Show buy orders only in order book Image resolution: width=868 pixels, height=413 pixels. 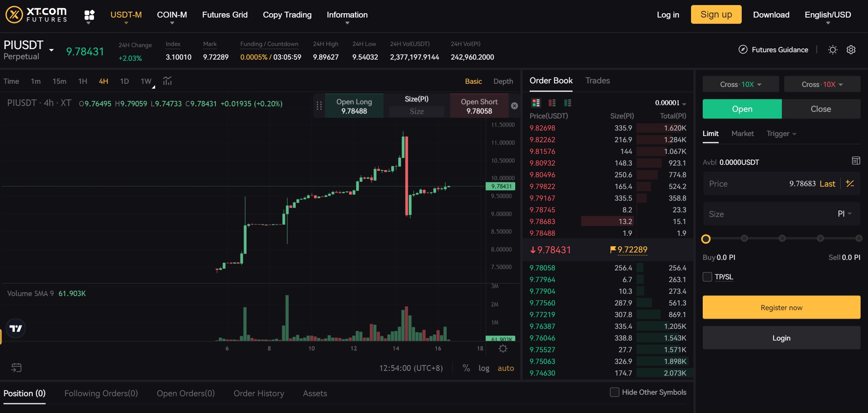567,103
